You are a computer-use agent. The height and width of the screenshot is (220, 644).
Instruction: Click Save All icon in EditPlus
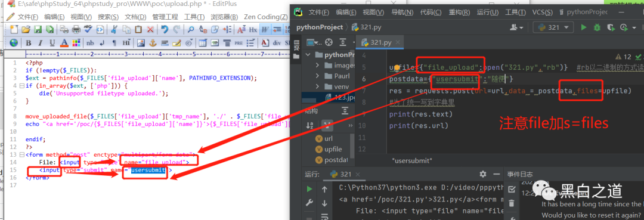click(49, 29)
